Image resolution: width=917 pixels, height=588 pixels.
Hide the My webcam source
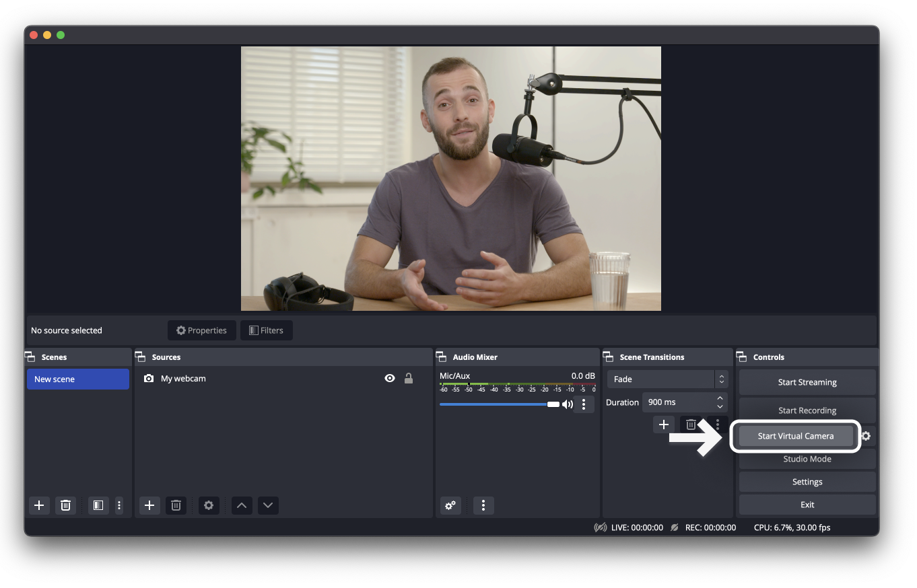point(389,379)
